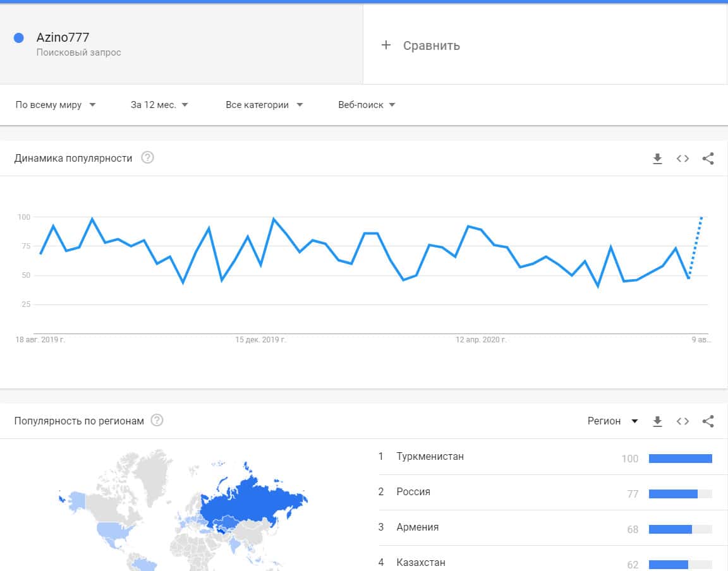
Task: Open the Регион breakdown dropdown
Action: click(x=612, y=421)
